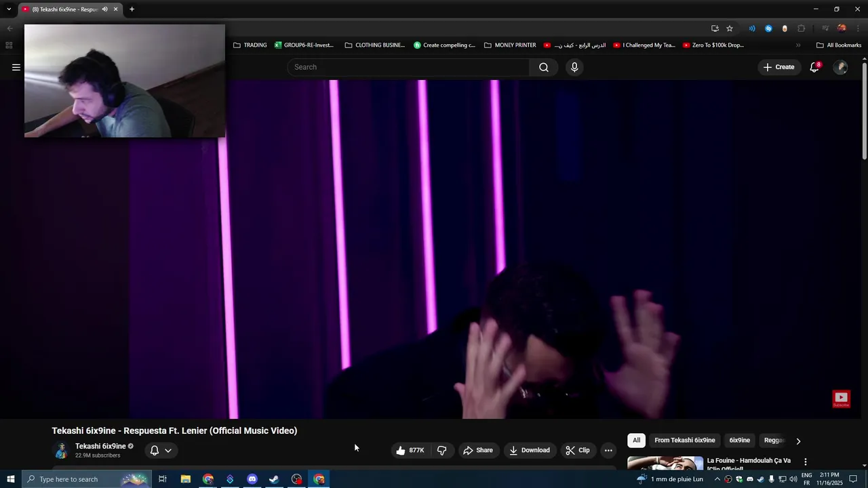The width and height of the screenshot is (868, 488).
Task: Open more actions three-dot menu under video
Action: (x=608, y=450)
